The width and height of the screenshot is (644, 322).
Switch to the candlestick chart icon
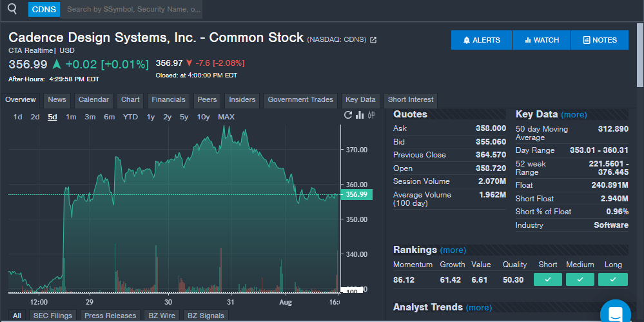tap(371, 115)
